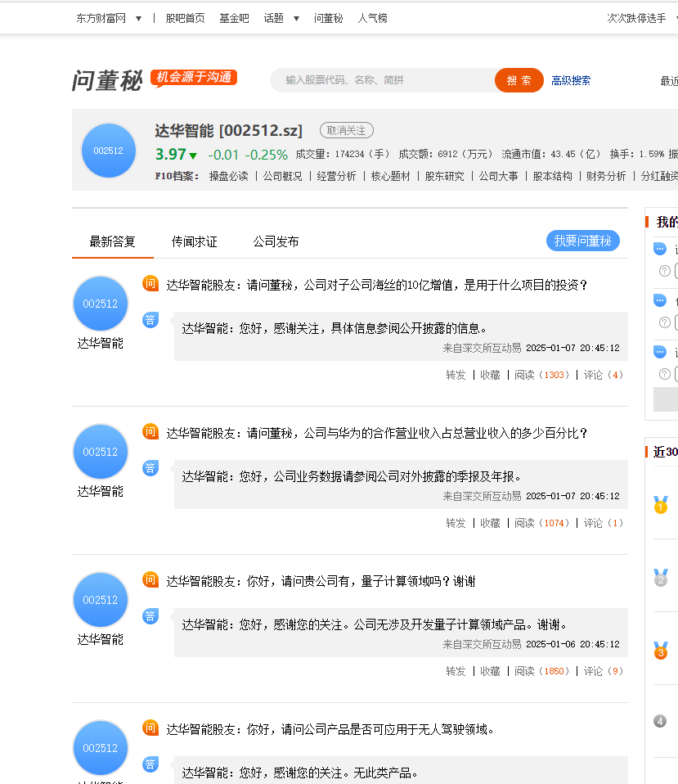Image resolution: width=678 pixels, height=784 pixels.
Task: Expand the 话题 dropdown arrow
Action: click(x=296, y=19)
